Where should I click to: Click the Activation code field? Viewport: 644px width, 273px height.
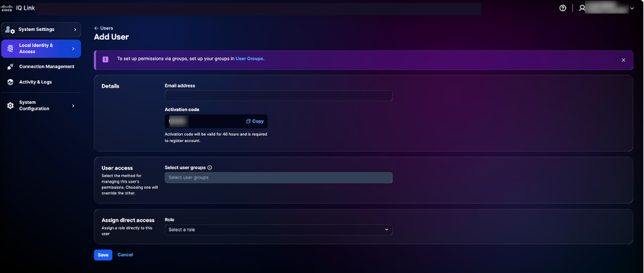click(x=216, y=121)
